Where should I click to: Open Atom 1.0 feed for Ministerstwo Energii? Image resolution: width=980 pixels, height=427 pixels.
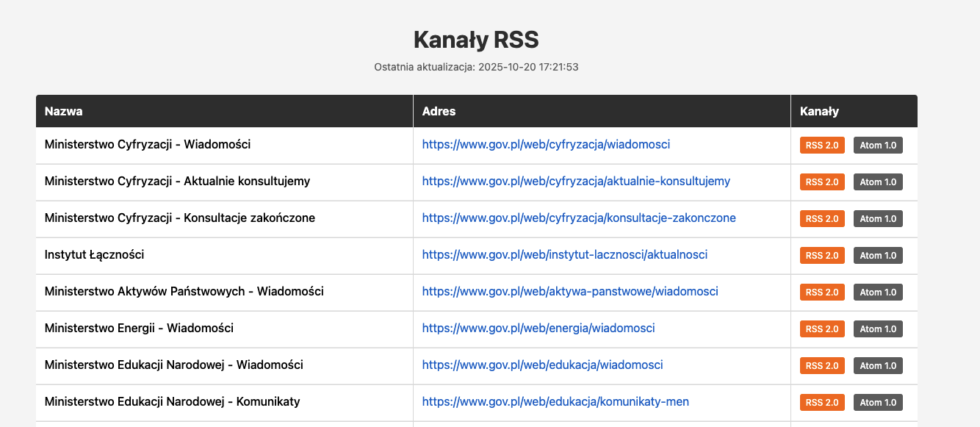(x=878, y=329)
